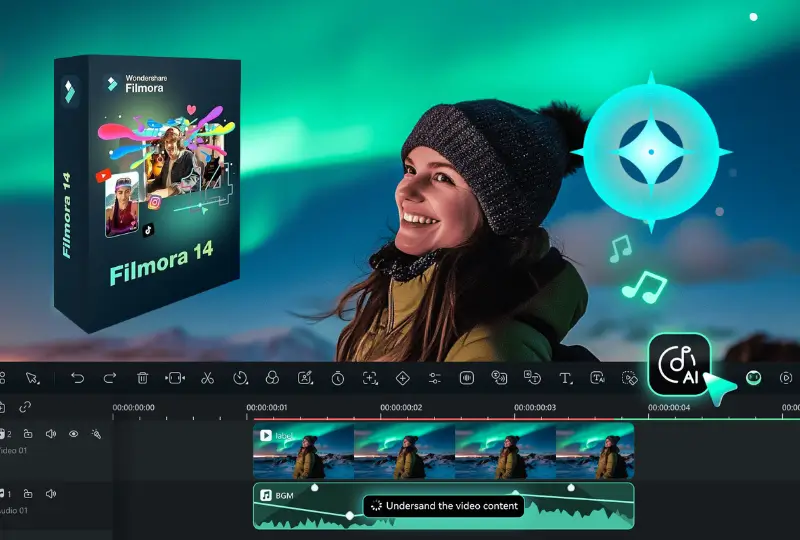Launch the AI music generator button
Screen dimensions: 800x540
click(x=680, y=364)
